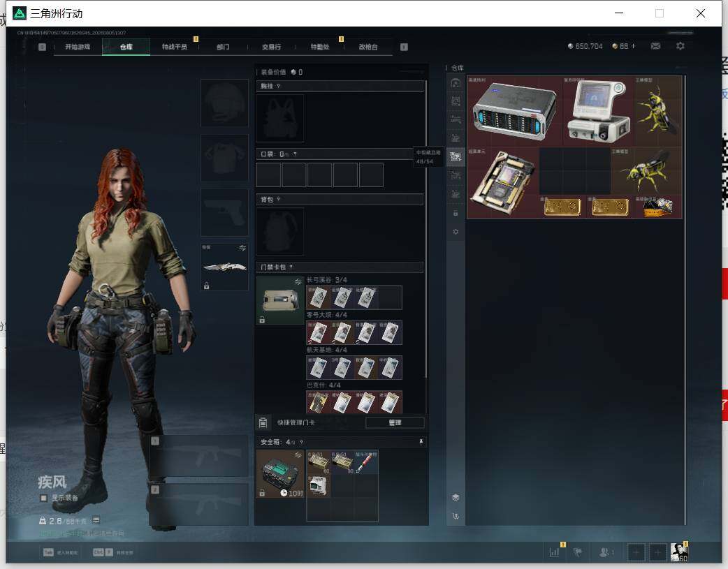Select the small white device in the safe box

[318, 486]
